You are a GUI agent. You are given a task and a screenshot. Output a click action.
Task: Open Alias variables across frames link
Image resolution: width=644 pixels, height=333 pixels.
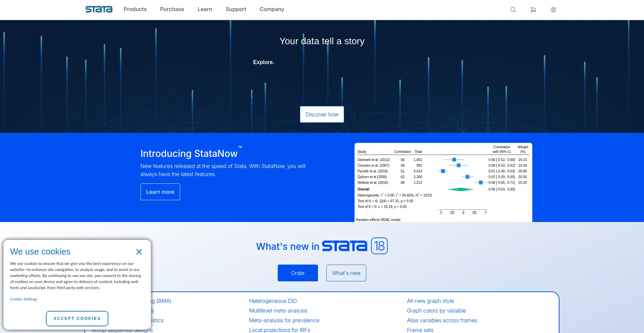[442, 321]
